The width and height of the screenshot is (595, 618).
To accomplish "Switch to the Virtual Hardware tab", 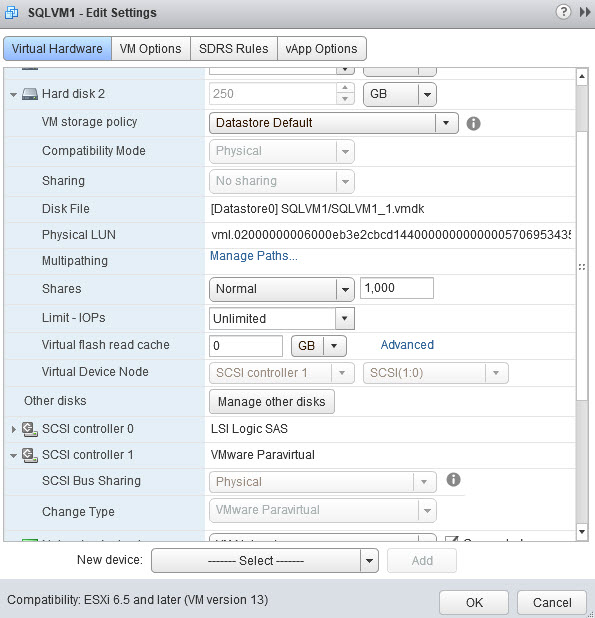I will click(57, 49).
